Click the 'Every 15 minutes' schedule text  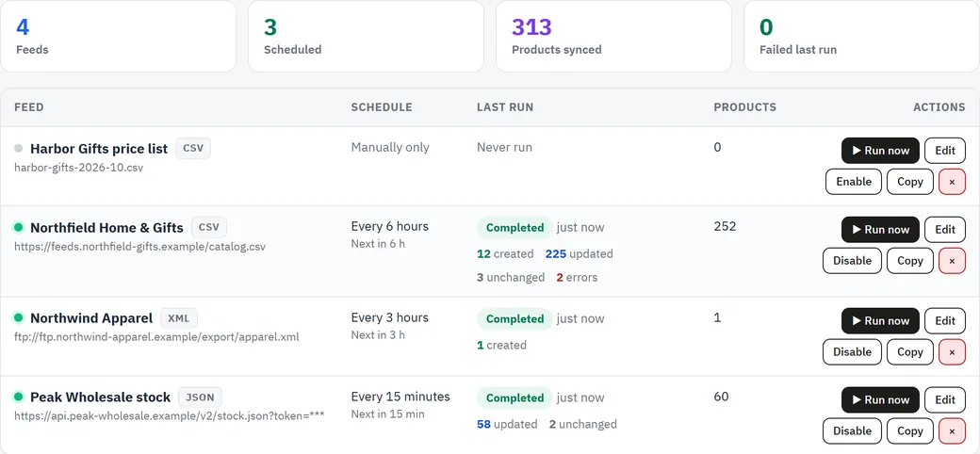tap(400, 397)
